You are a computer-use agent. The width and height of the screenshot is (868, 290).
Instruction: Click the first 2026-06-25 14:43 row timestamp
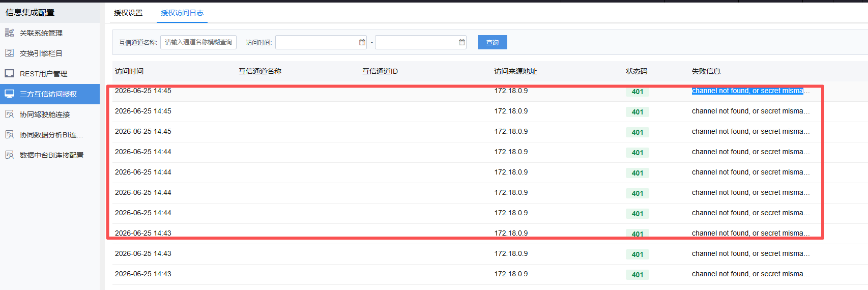[143, 233]
